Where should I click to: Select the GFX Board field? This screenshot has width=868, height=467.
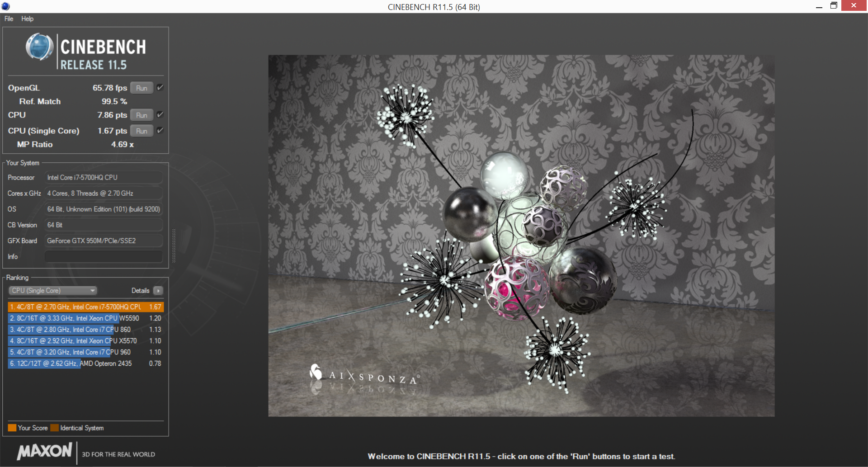pyautogui.click(x=104, y=241)
